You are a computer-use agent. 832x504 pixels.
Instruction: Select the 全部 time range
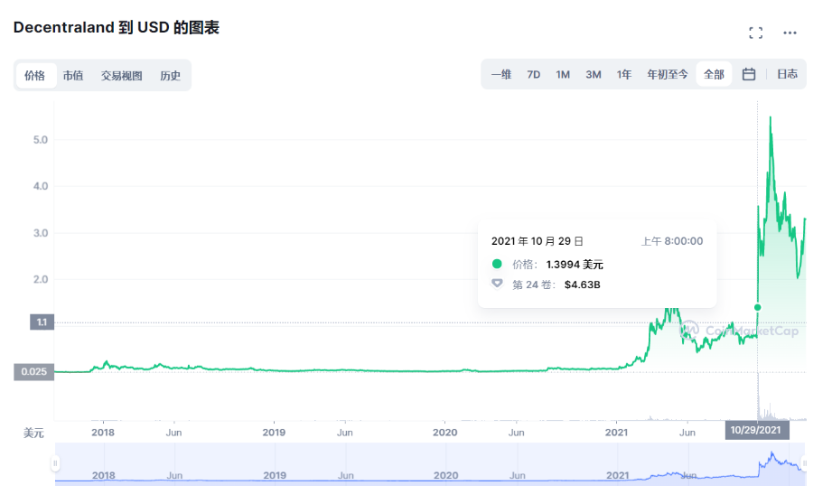click(x=715, y=74)
